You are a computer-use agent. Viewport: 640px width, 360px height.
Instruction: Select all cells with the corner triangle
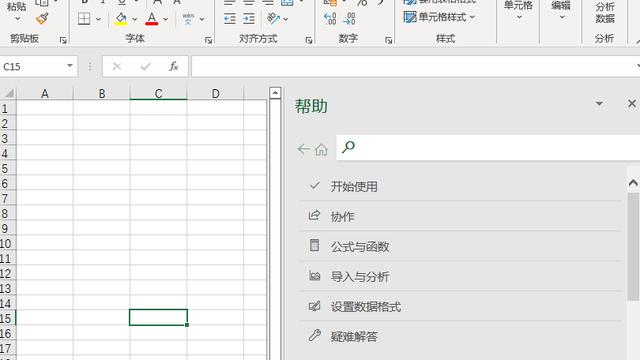pos(9,93)
